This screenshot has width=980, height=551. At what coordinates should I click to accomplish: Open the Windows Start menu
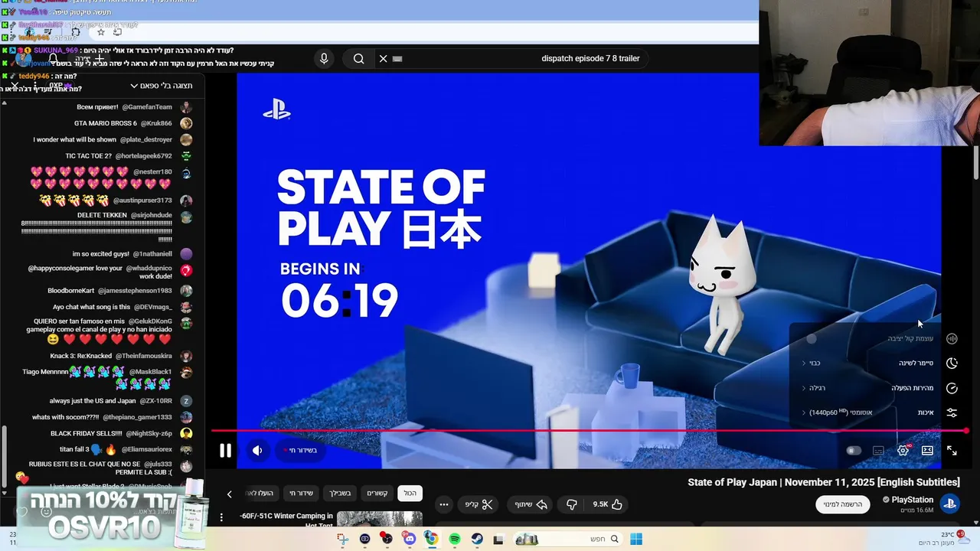tap(636, 540)
